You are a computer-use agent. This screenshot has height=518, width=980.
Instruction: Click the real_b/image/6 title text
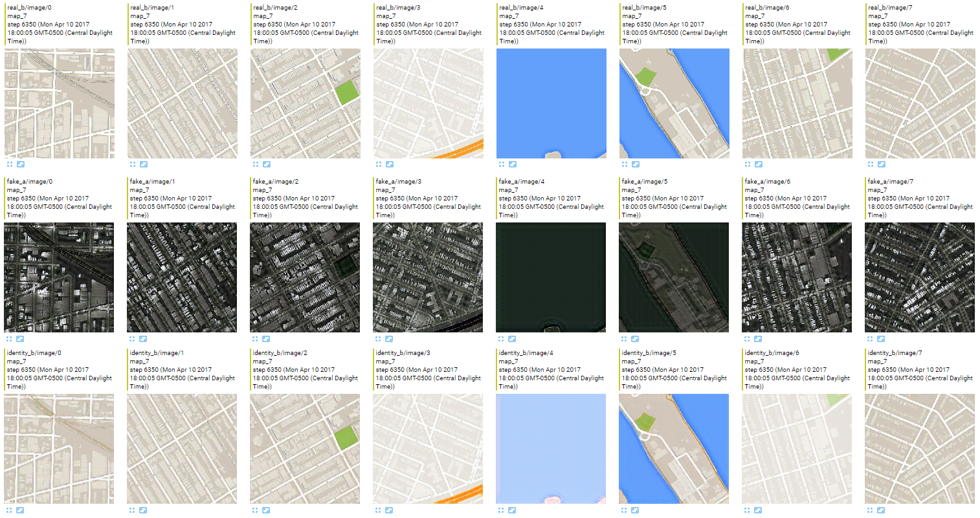(768, 8)
